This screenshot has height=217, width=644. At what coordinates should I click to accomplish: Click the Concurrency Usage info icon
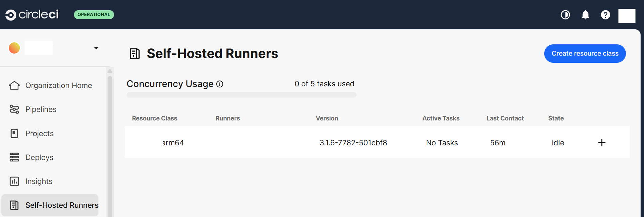[220, 84]
